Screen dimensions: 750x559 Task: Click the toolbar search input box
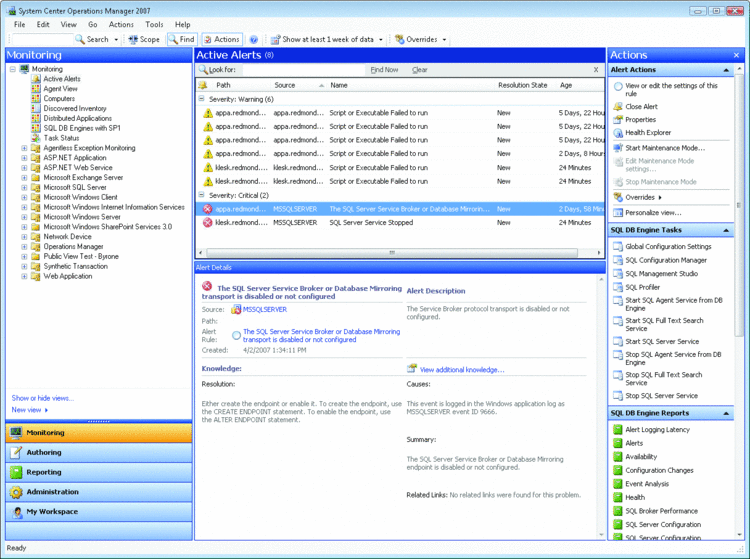[42, 40]
